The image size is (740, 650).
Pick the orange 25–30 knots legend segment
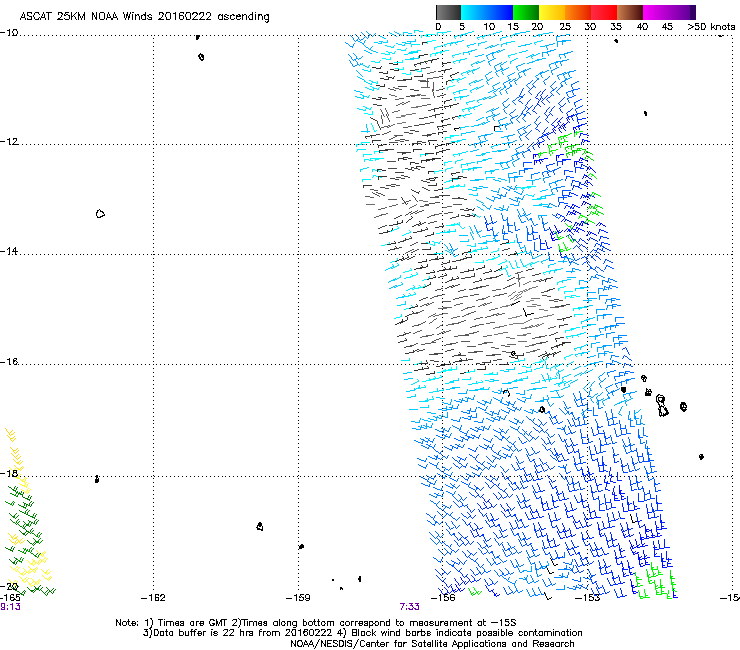pyautogui.click(x=578, y=12)
